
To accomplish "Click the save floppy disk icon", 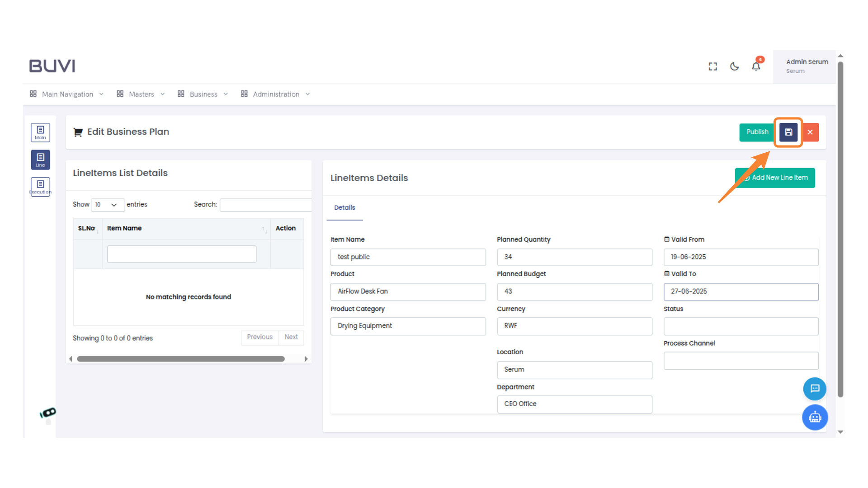I will [788, 132].
